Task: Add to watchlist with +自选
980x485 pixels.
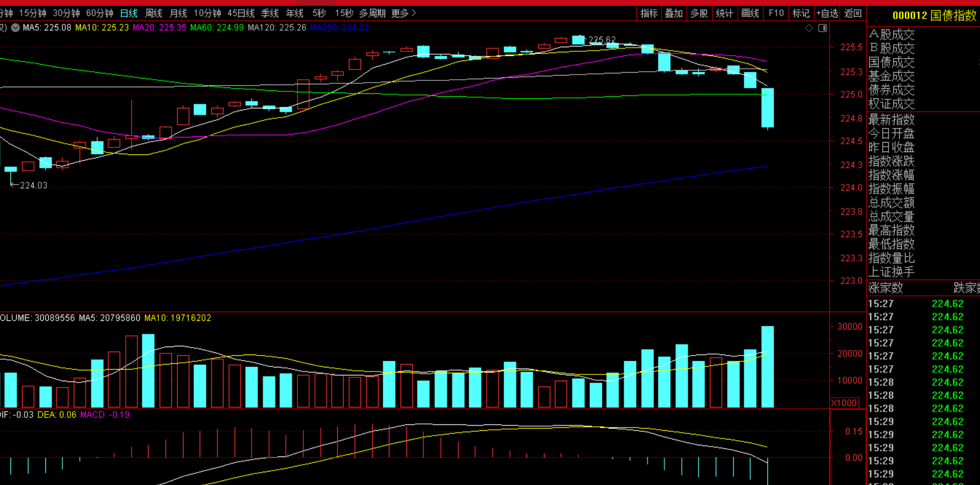Action: pos(827,13)
